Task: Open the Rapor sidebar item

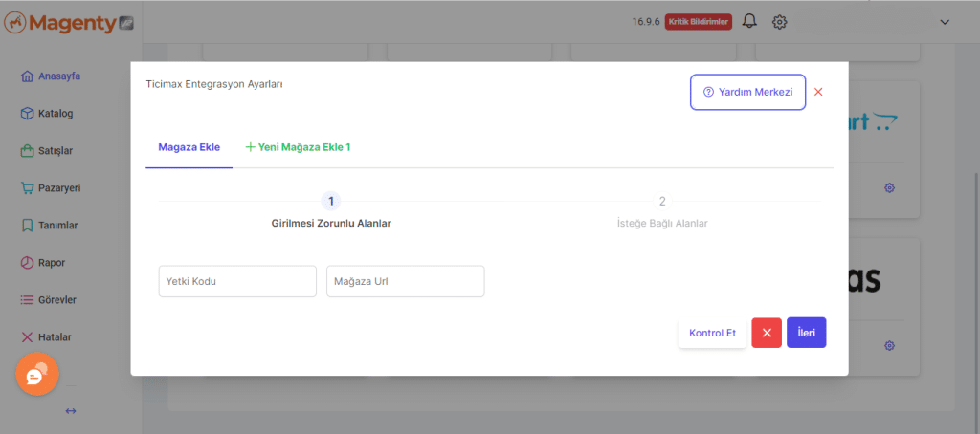Action: (43, 262)
